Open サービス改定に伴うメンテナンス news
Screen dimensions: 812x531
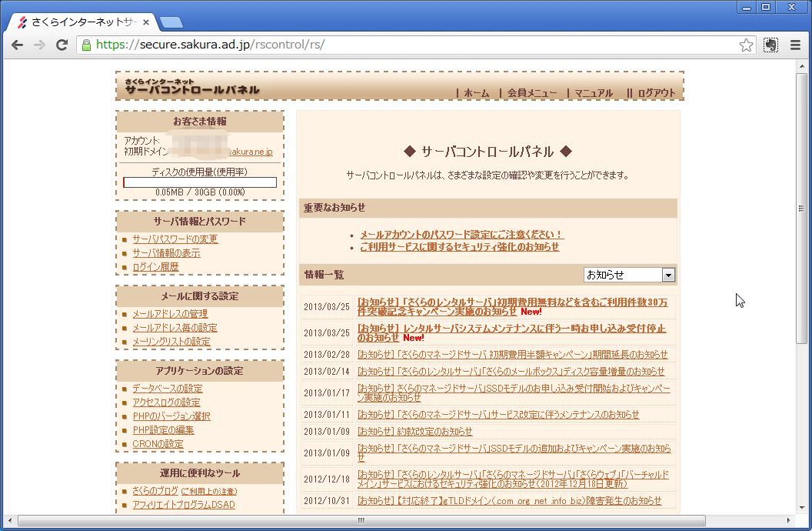pos(498,415)
